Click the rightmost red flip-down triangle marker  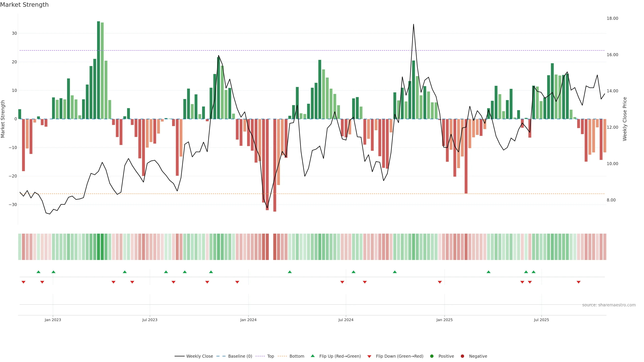coord(578,282)
